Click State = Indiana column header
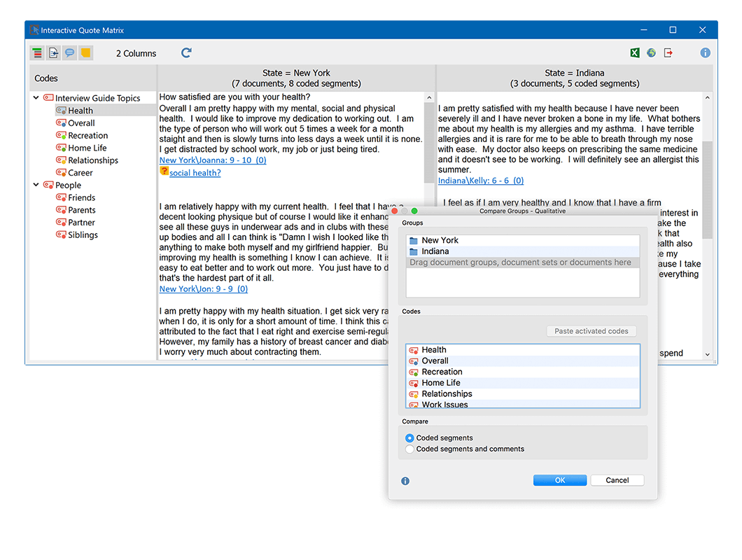Screen dimensions: 742x560 click(575, 78)
